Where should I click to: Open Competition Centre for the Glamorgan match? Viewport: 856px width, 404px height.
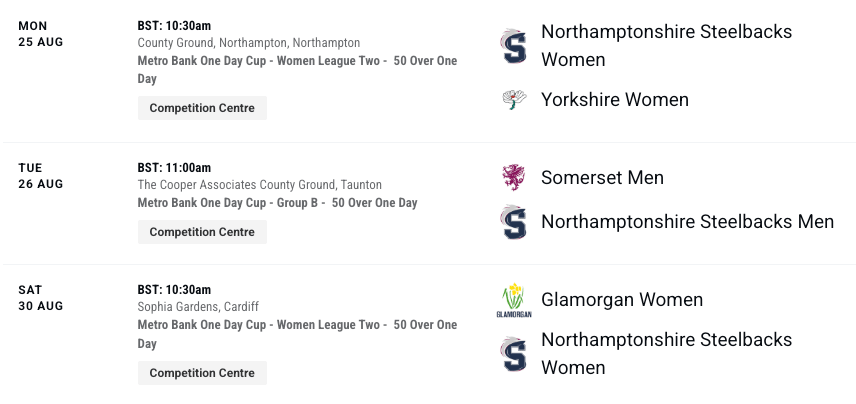[x=202, y=373]
